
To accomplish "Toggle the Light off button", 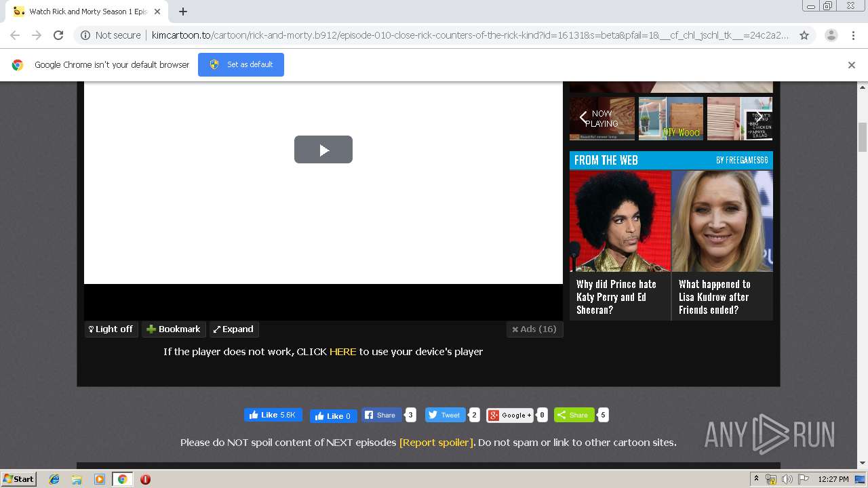I will [111, 329].
